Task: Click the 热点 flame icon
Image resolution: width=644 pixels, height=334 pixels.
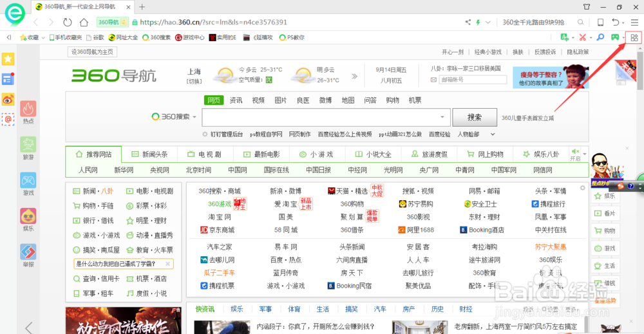Action: coord(28,109)
